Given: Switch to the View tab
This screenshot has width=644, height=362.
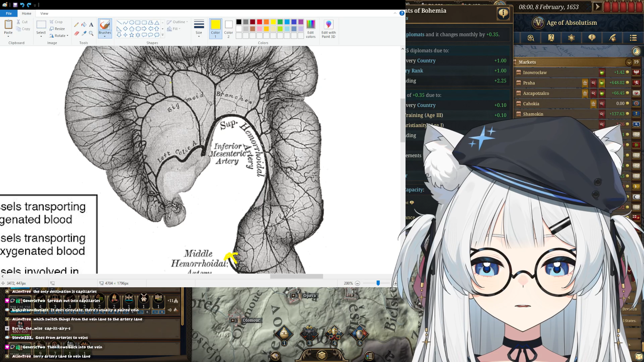Looking at the screenshot, I should [x=44, y=13].
